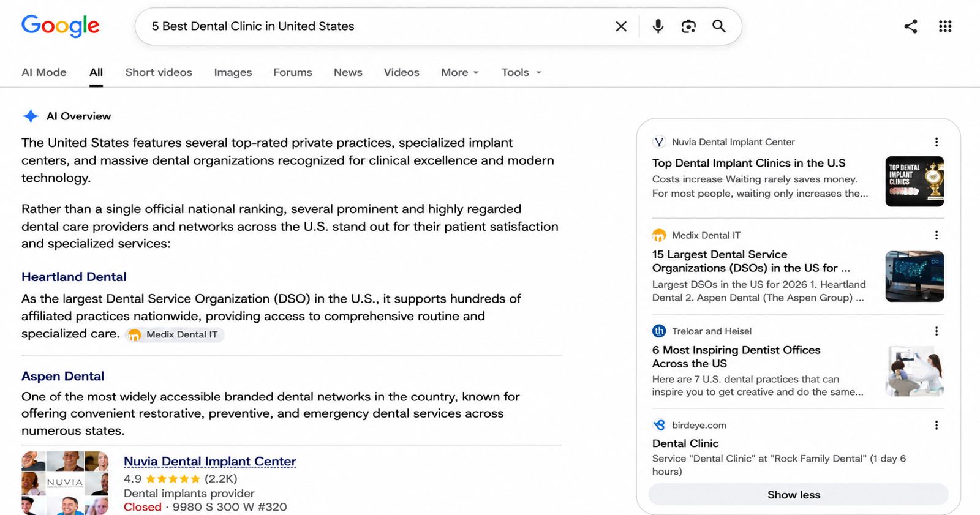Viewport: 980px width, 515px height.
Task: Select the All results tab
Action: point(96,72)
